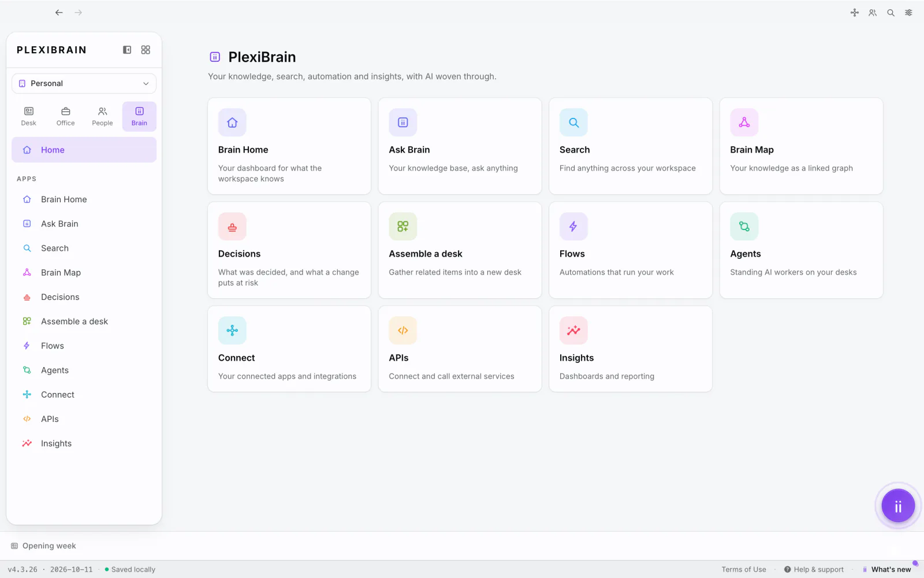Image resolution: width=924 pixels, height=578 pixels.
Task: Click the APIs card code icon
Action: [x=403, y=331]
